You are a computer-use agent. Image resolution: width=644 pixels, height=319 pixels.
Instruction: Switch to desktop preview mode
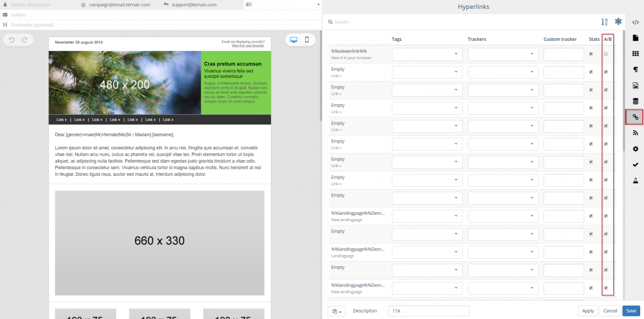click(294, 40)
